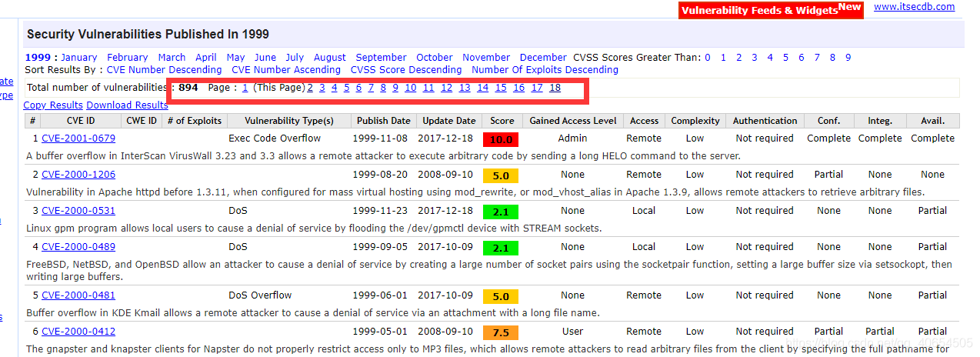Image resolution: width=980 pixels, height=357 pixels.
Task: Click page title Security Vulnerabilities Published In 1999
Action: [x=148, y=35]
